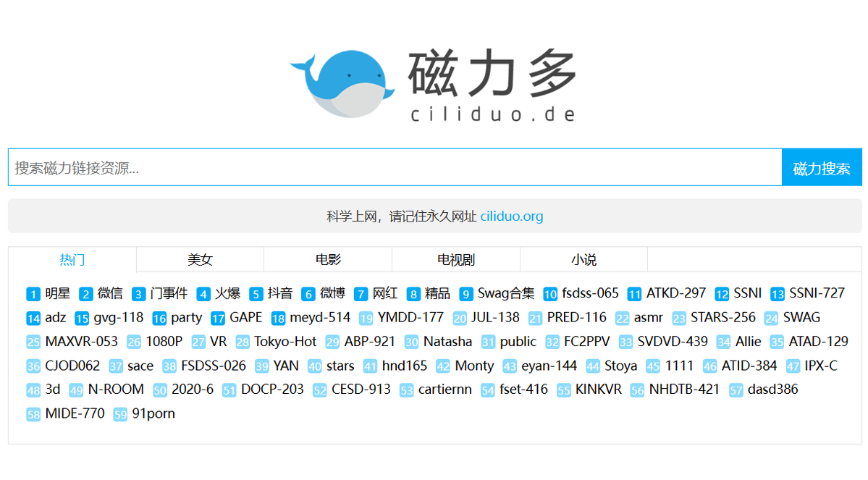Select the YAN keyword
Screen dimensions: 868x480
tap(286, 366)
